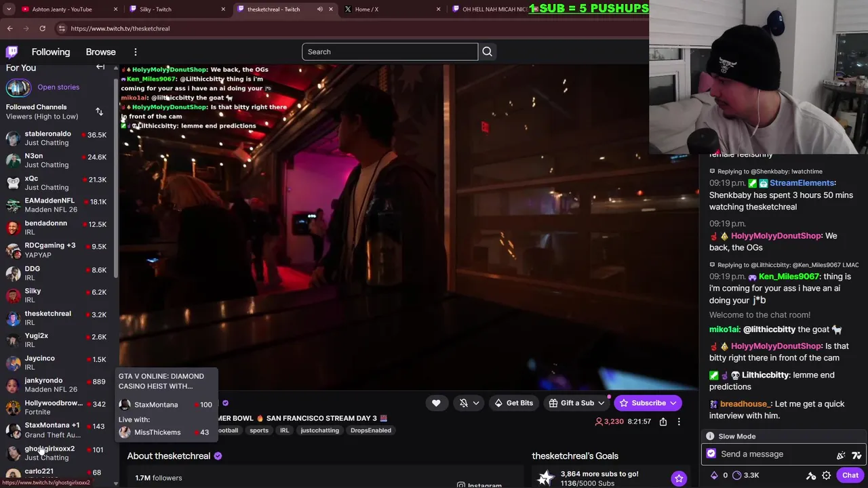
Task: Reload the page with the browser refresh button
Action: [42, 28]
